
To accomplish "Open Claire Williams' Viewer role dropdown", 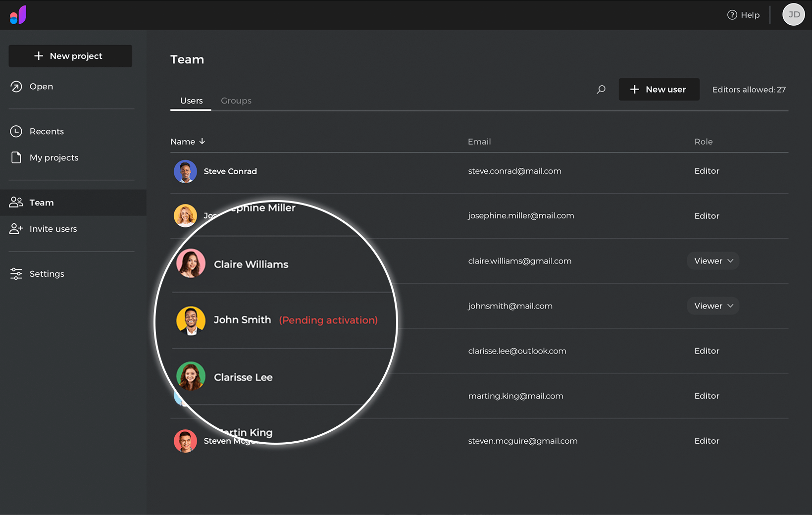I will coord(713,261).
